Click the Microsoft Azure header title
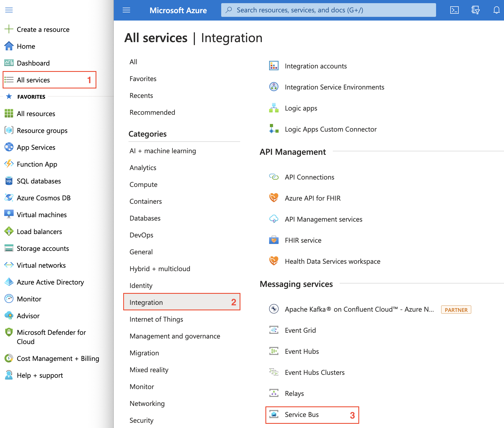This screenshot has width=504, height=428. click(178, 10)
